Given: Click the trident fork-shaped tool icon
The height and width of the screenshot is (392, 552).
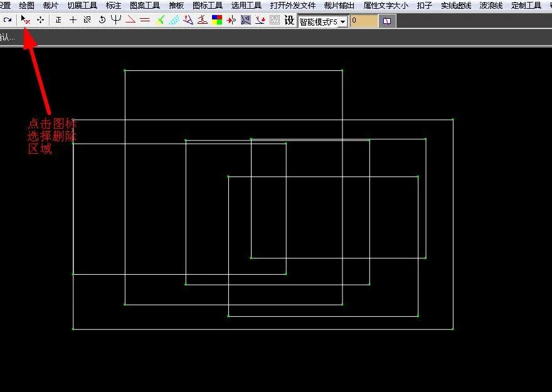Looking at the screenshot, I should click(116, 19).
